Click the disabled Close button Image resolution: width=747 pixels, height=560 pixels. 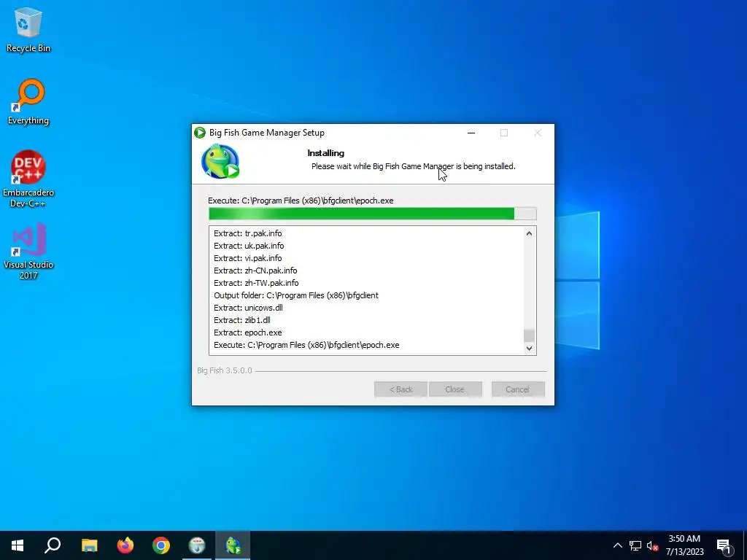click(455, 389)
